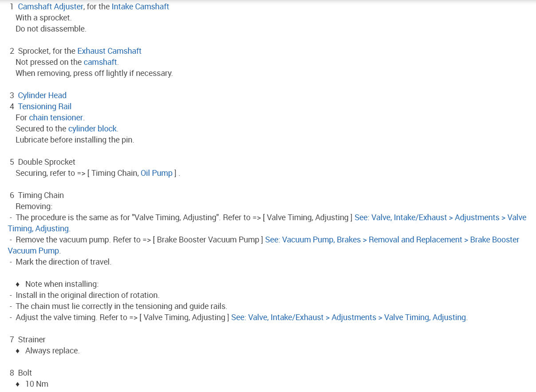Go to the Cylinder Head link
The width and height of the screenshot is (536, 392).
42,95
